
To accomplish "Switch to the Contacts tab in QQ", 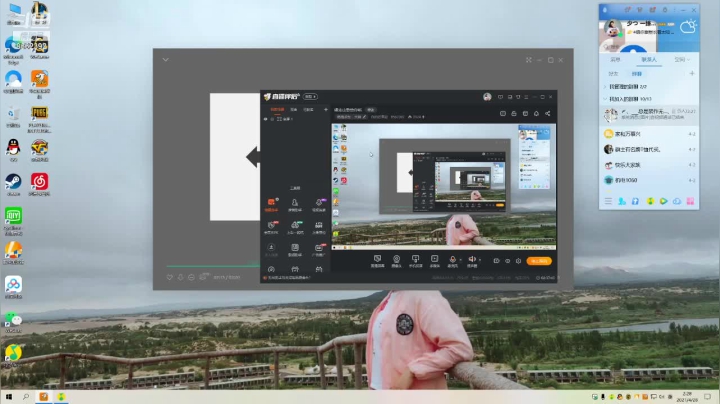I will [x=649, y=60].
